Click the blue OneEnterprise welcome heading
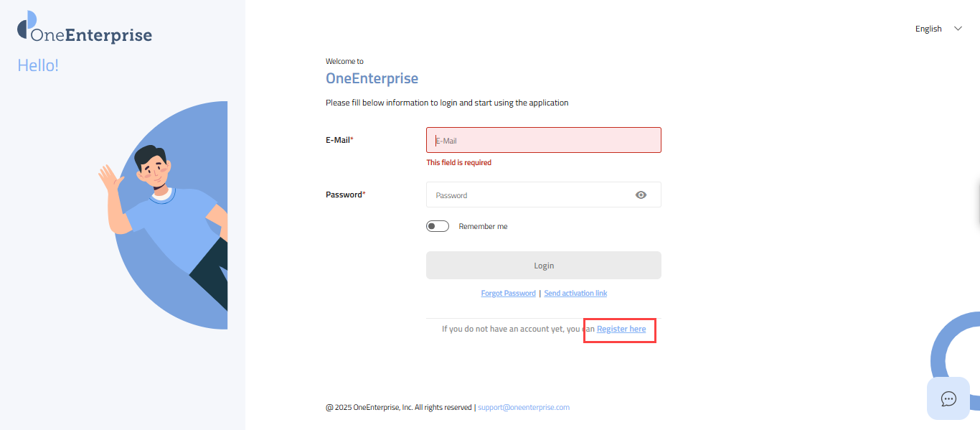This screenshot has height=430, width=980. pos(372,78)
